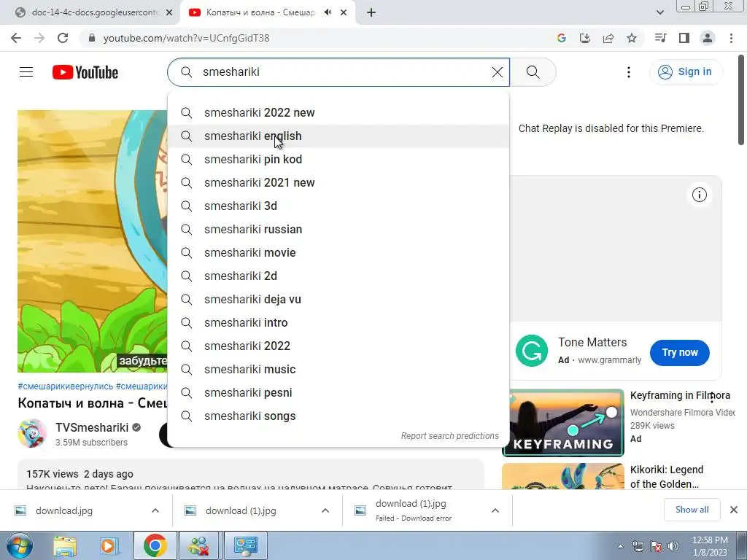Click the browser forward arrow
Image resolution: width=747 pixels, height=560 pixels.
click(x=39, y=38)
